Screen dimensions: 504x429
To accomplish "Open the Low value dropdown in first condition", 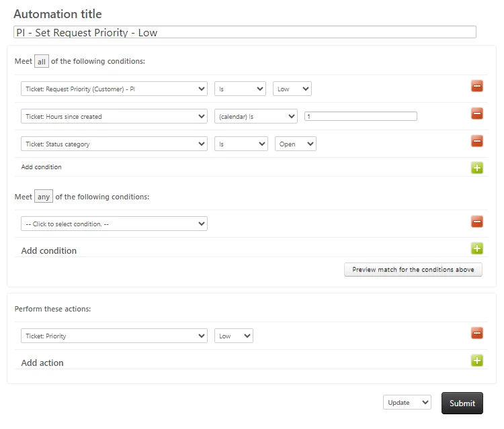I will [292, 89].
